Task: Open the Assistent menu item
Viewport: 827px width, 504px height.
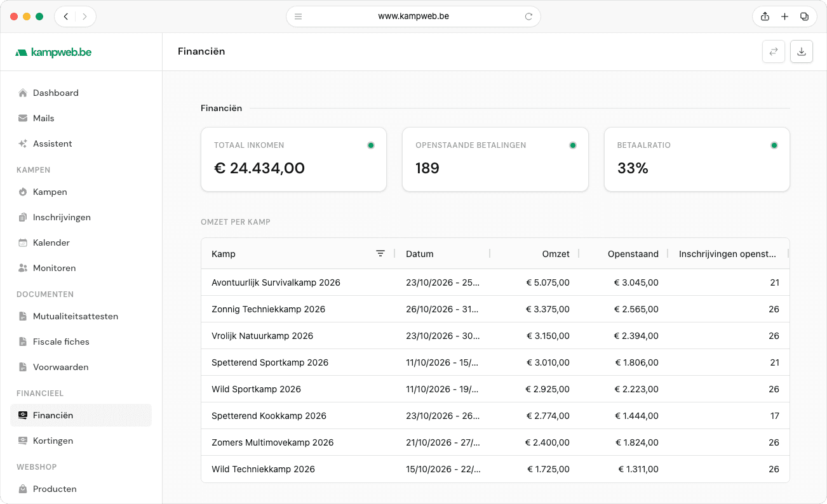Action: (81, 143)
